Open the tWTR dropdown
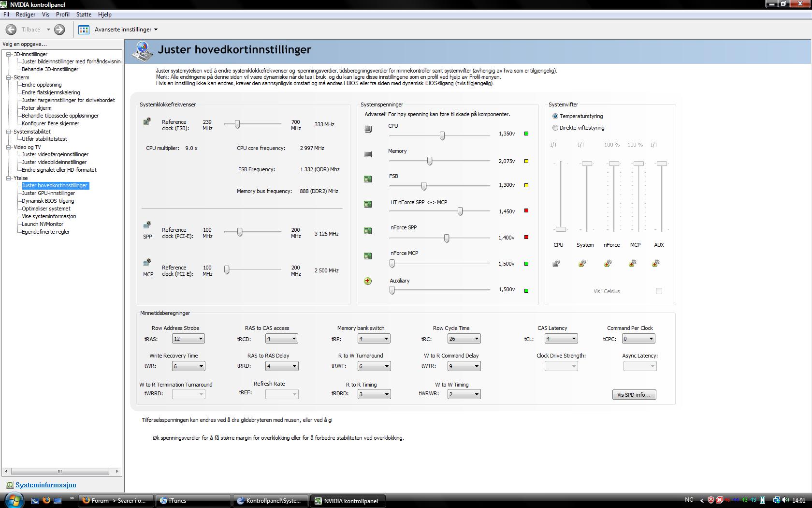812x508 pixels. (x=464, y=366)
